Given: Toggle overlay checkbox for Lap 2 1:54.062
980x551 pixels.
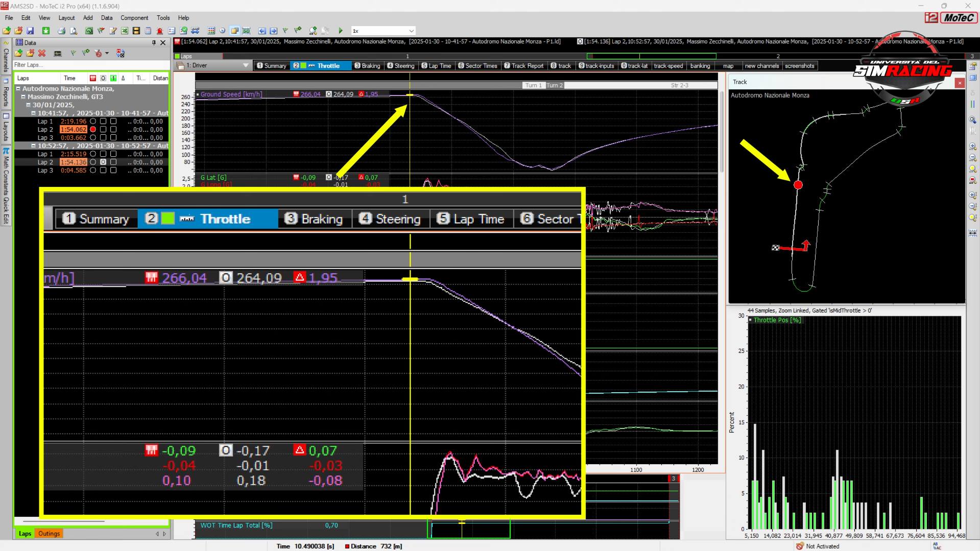Looking at the screenshot, I should (103, 130).
